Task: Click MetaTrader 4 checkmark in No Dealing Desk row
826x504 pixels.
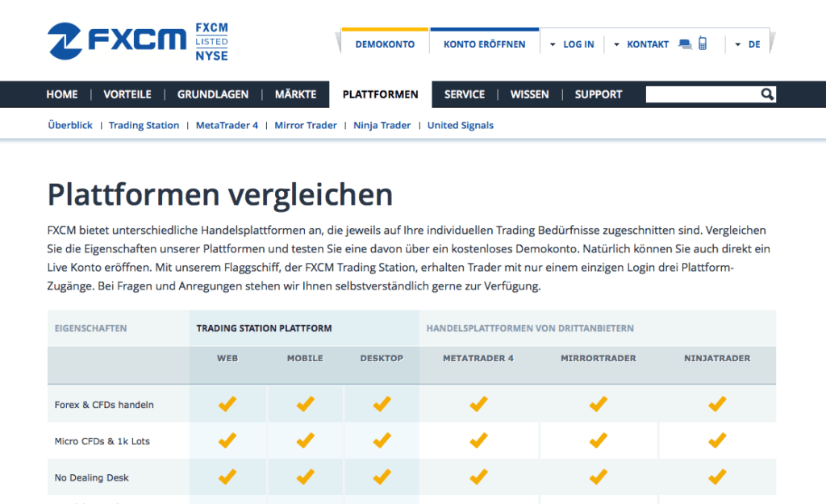Action: (478, 477)
